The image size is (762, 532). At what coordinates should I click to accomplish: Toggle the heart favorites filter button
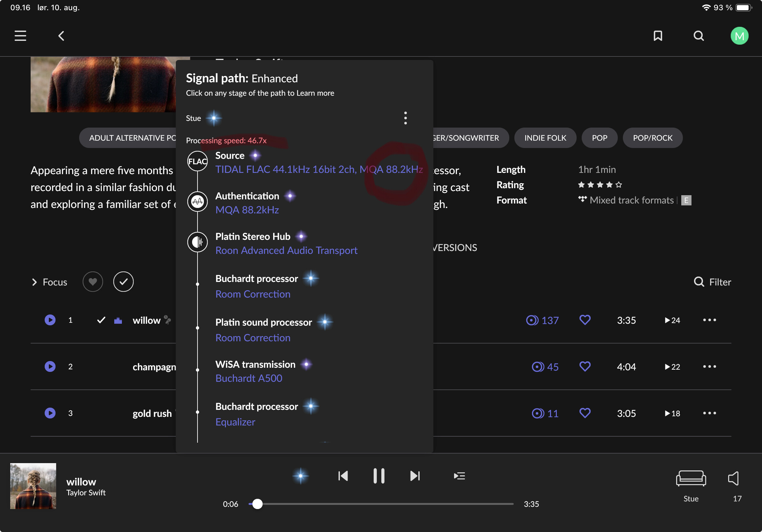click(x=93, y=282)
